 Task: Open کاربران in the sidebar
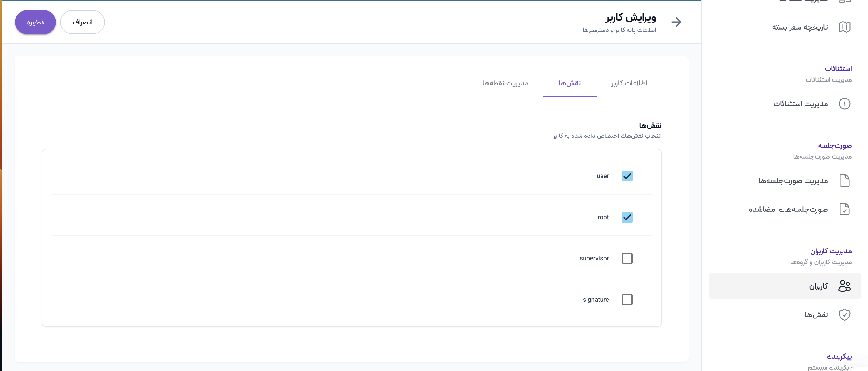818,286
